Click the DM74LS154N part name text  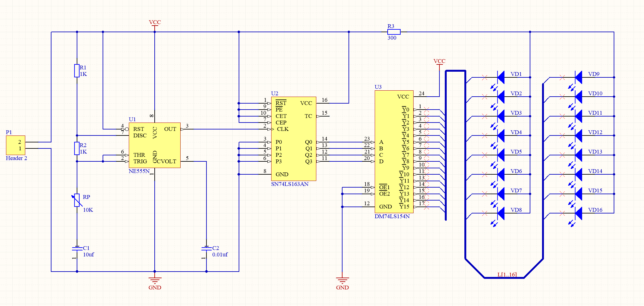[x=392, y=216]
